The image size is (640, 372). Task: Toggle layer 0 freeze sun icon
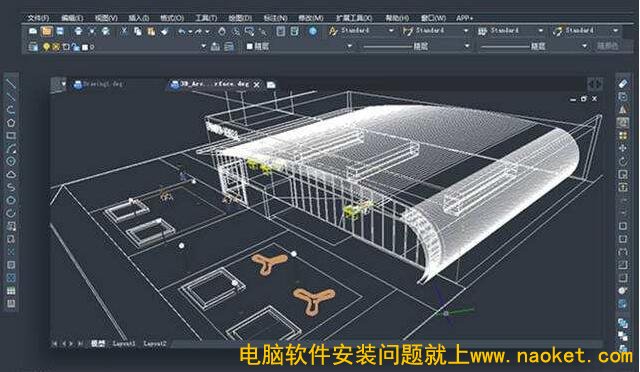tap(56, 47)
